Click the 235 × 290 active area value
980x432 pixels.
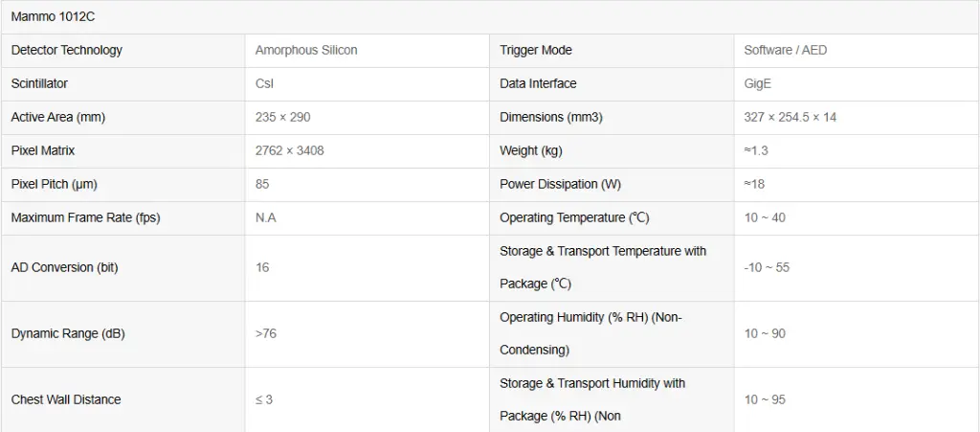pyautogui.click(x=283, y=117)
